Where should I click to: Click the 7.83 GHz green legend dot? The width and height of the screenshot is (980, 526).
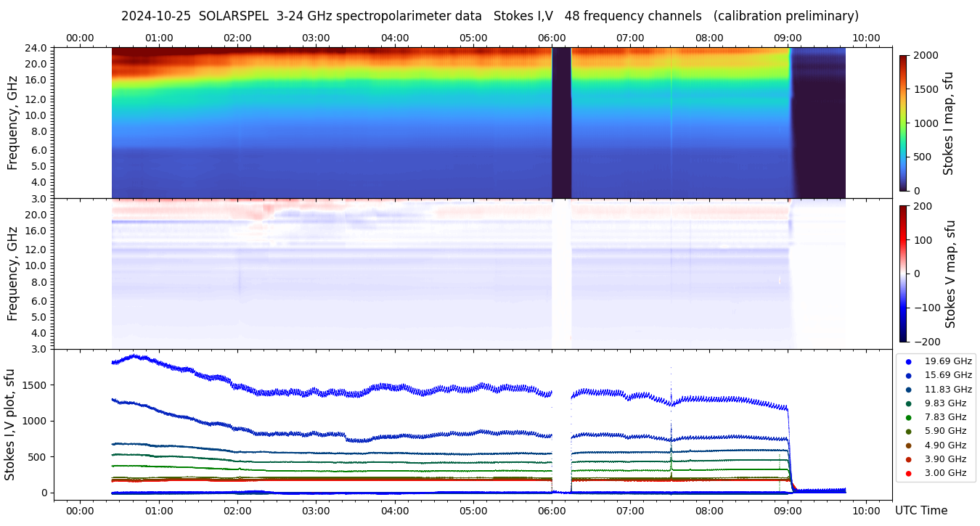click(x=908, y=417)
